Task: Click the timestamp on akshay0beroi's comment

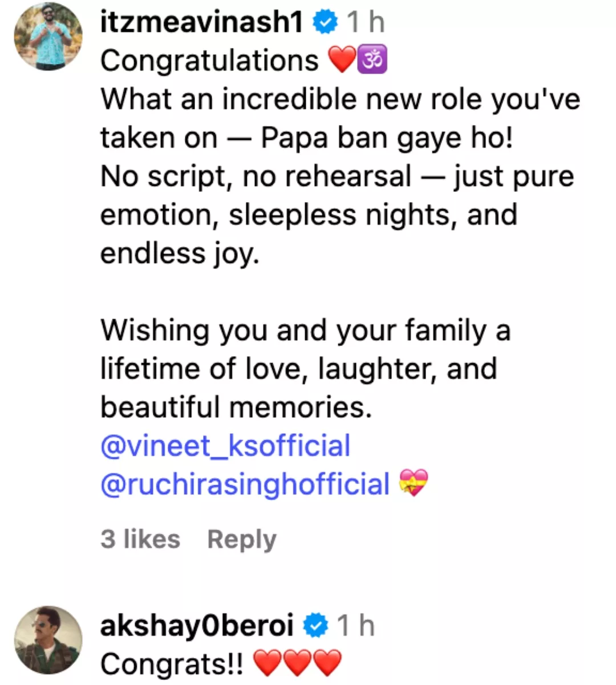Action: tap(355, 626)
